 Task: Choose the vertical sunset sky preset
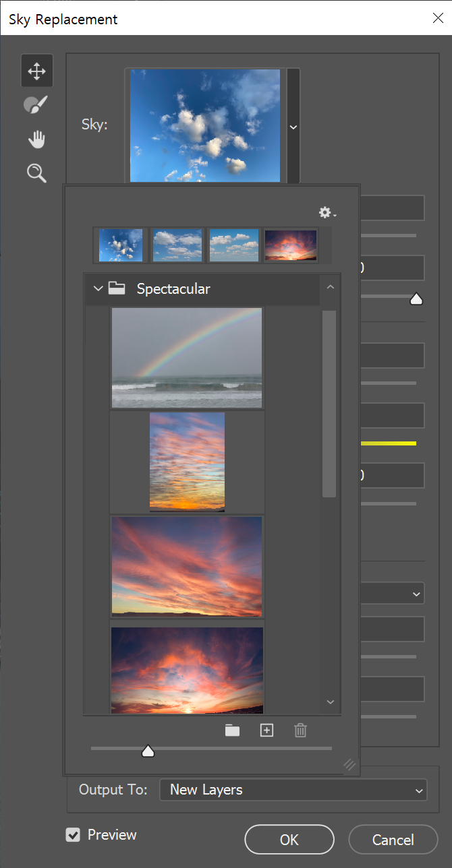(187, 462)
